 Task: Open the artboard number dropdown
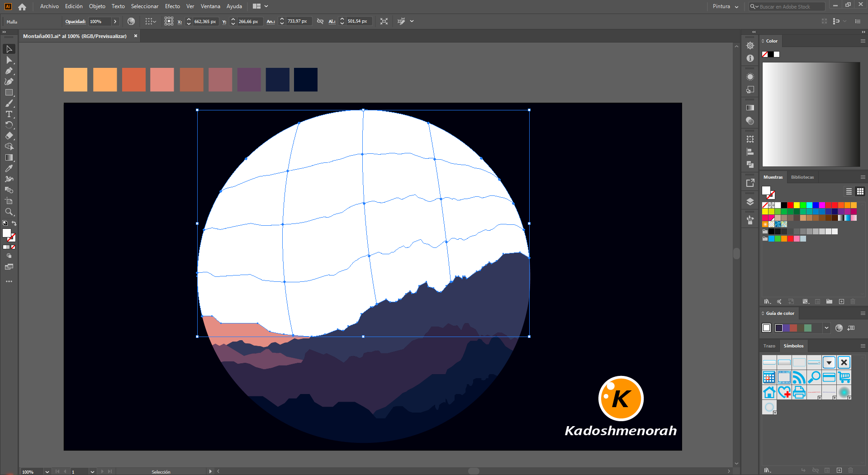pyautogui.click(x=92, y=471)
